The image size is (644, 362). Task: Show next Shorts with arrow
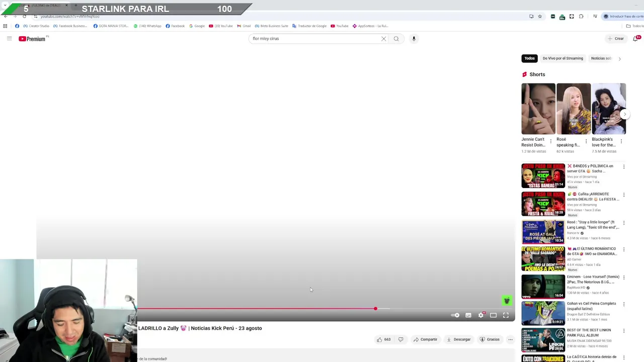coord(624,114)
